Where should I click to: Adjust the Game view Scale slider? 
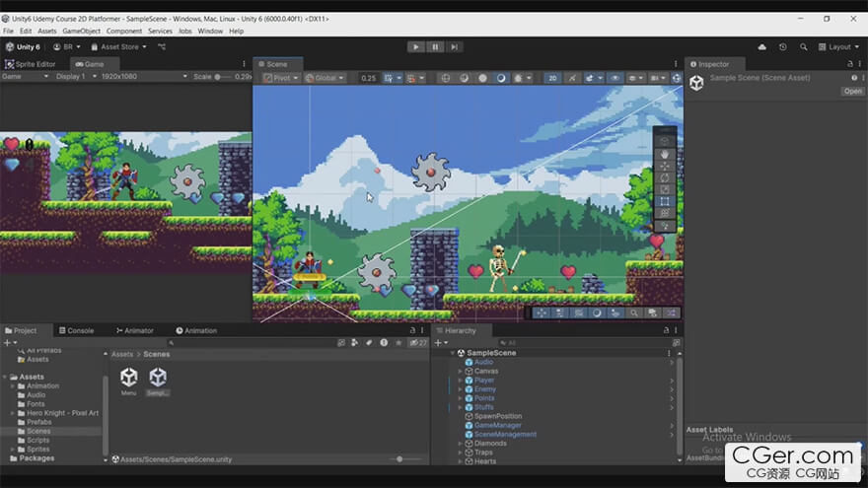click(224, 76)
